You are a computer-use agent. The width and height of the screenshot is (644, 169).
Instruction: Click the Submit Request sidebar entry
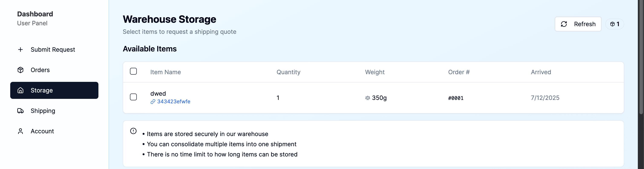point(53,50)
